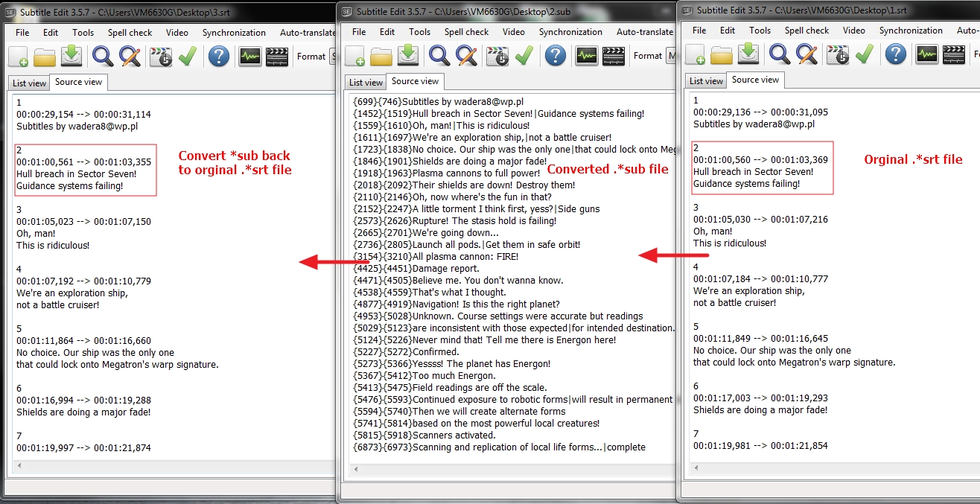Toggle waveform display icon in 1.srt window
Image resolution: width=980 pixels, height=504 pixels.
927,54
